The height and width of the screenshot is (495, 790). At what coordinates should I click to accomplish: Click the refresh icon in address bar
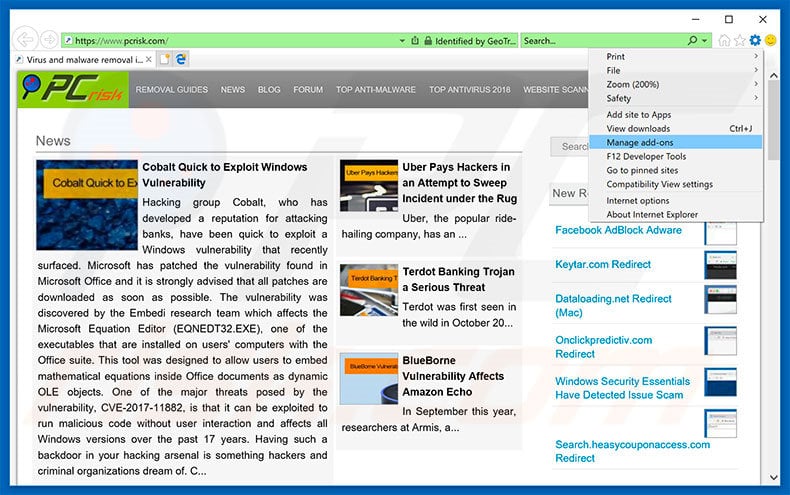(415, 41)
